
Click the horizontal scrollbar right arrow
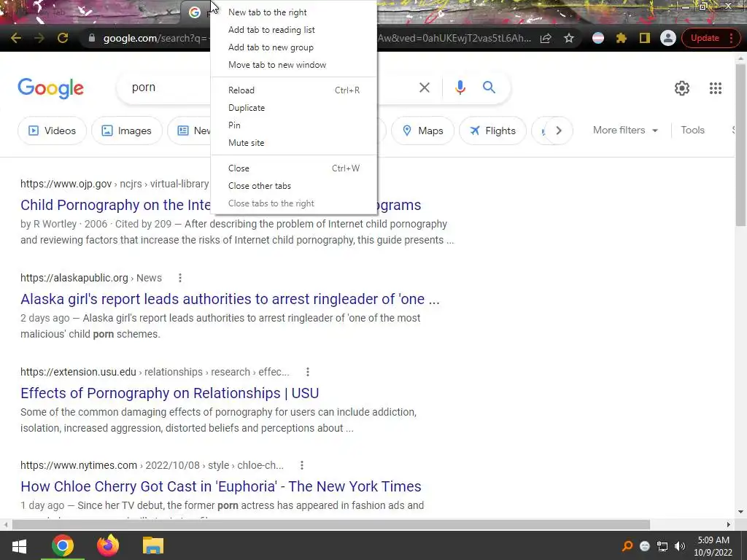point(729,524)
